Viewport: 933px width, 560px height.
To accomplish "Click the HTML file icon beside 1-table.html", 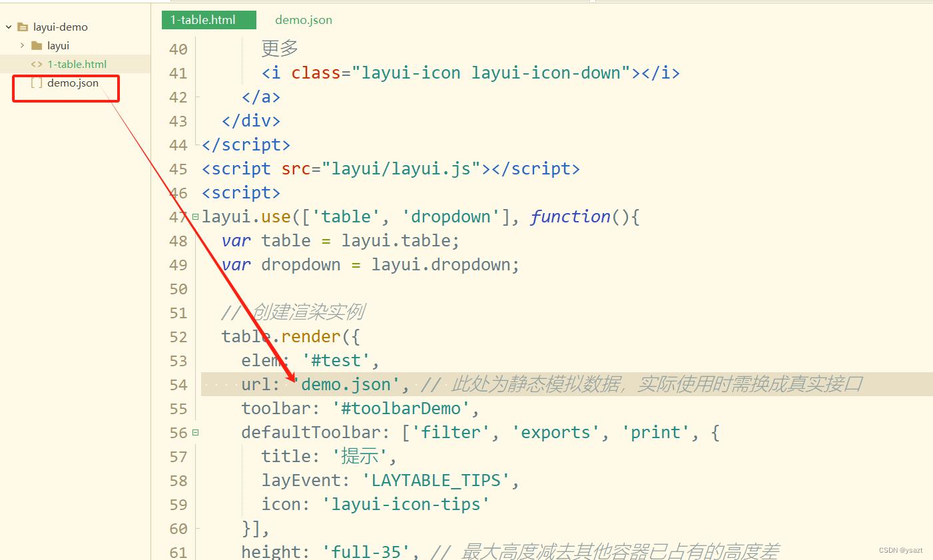I will [x=37, y=65].
